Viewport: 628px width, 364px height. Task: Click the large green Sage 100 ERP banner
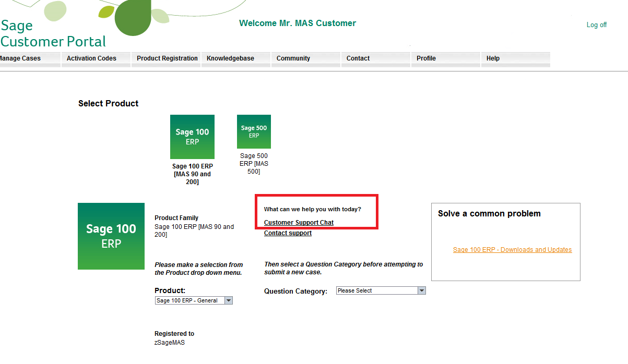[111, 236]
